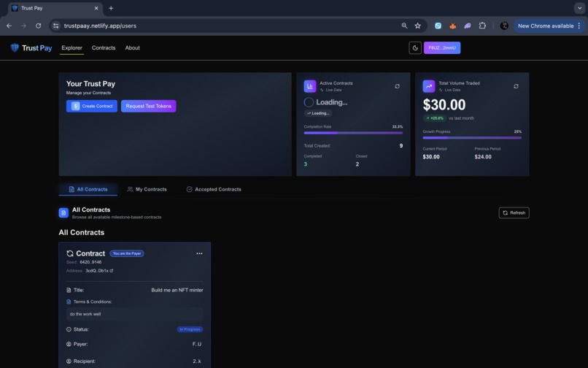Viewport: 588px width, 368px height.
Task: Toggle the dark mode moon button
Action: [x=415, y=47]
